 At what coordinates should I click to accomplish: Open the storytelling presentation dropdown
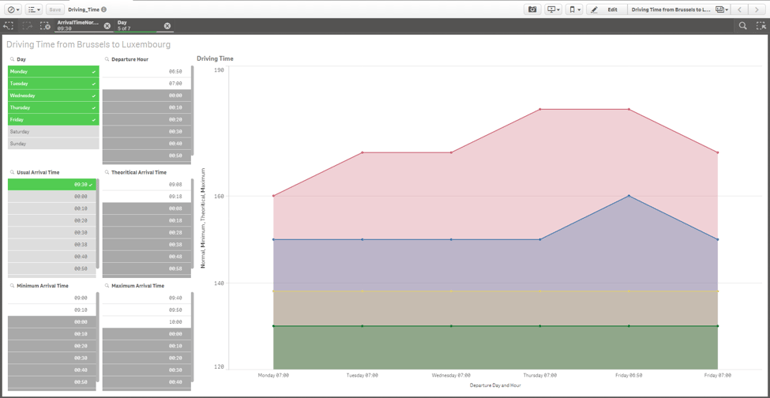click(553, 9)
